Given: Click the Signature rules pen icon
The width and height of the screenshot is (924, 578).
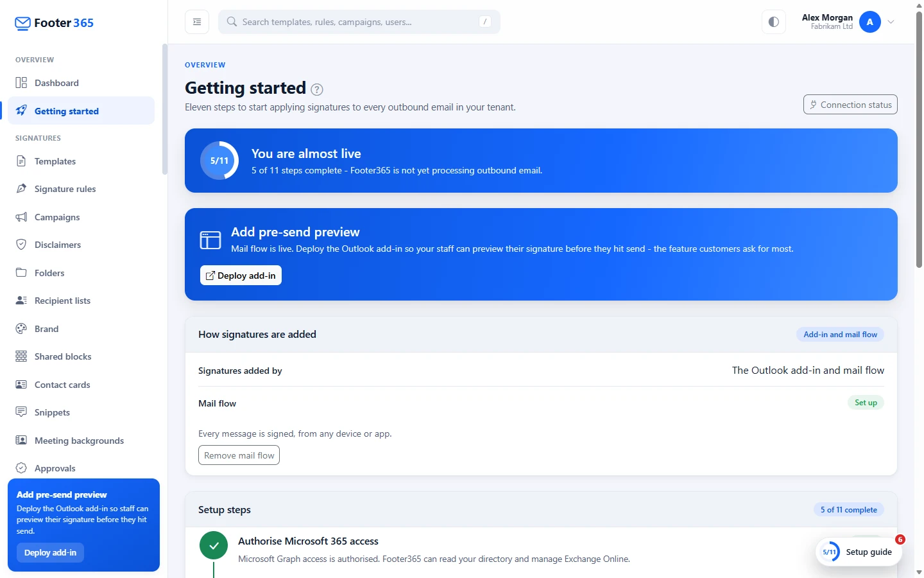Looking at the screenshot, I should pos(21,189).
